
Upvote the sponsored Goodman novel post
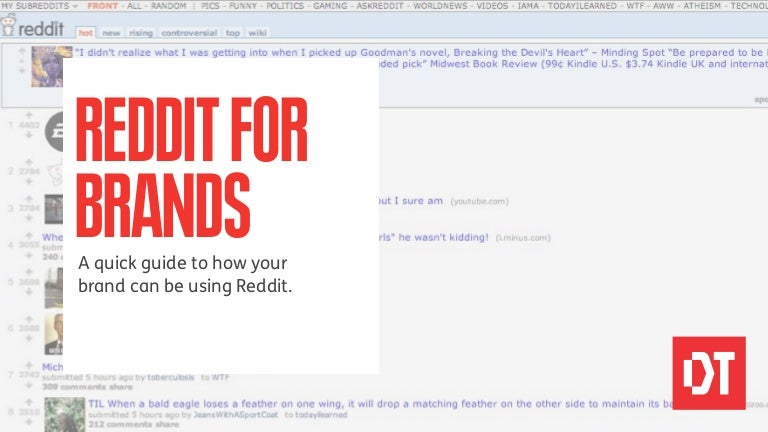pos(23,51)
